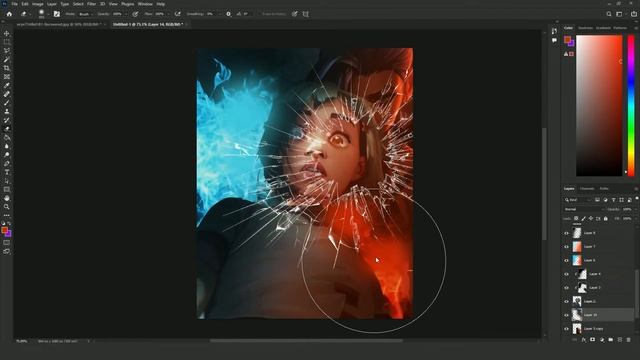Select the Move tool

point(7,33)
